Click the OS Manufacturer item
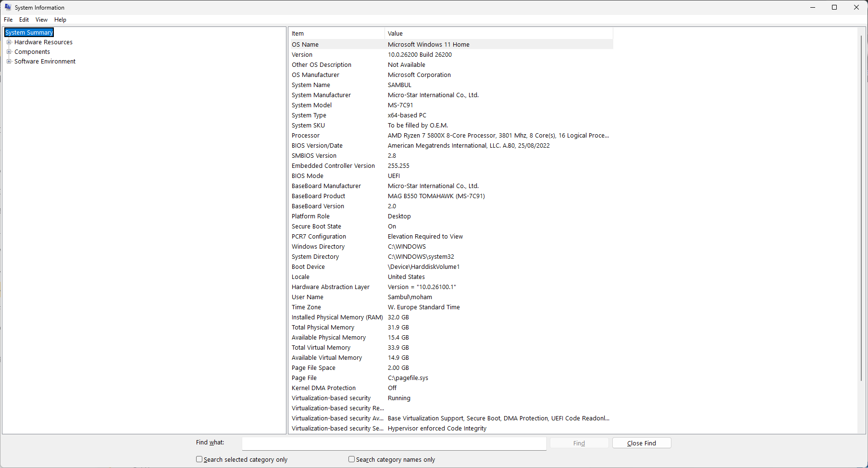The width and height of the screenshot is (868, 468). click(315, 75)
